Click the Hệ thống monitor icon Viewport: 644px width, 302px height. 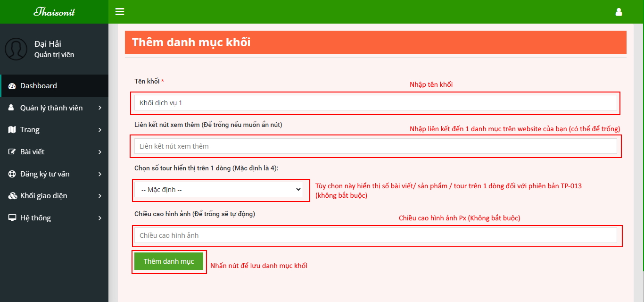click(x=12, y=218)
